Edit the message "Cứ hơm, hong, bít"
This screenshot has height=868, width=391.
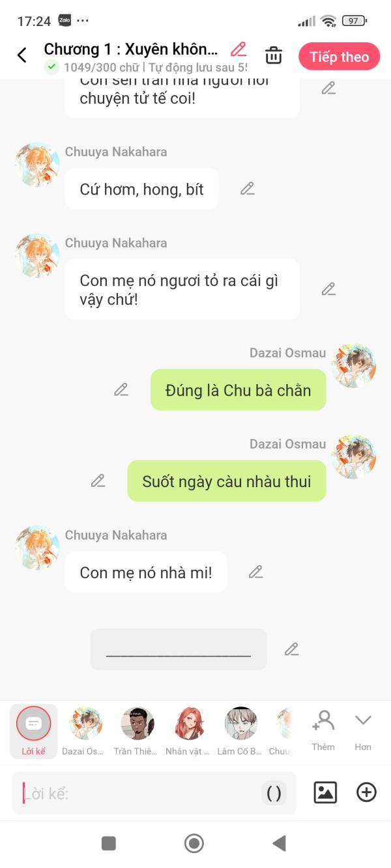(247, 189)
